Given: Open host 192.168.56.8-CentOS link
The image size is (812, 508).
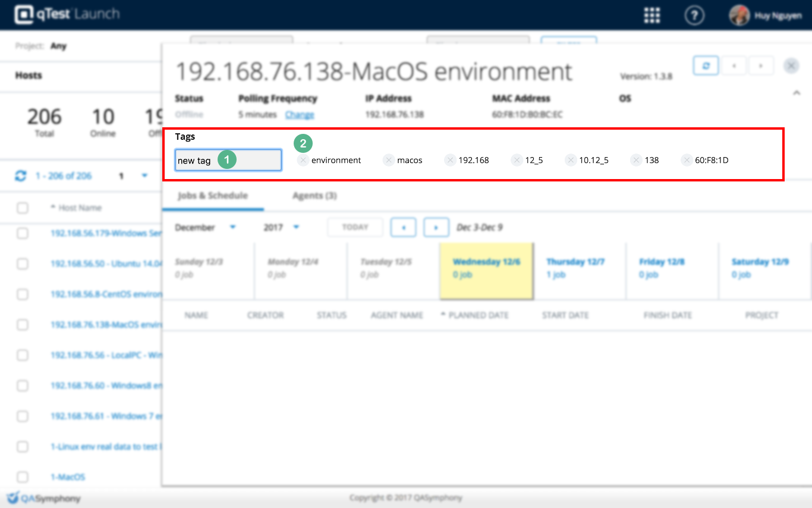Looking at the screenshot, I should pyautogui.click(x=106, y=294).
